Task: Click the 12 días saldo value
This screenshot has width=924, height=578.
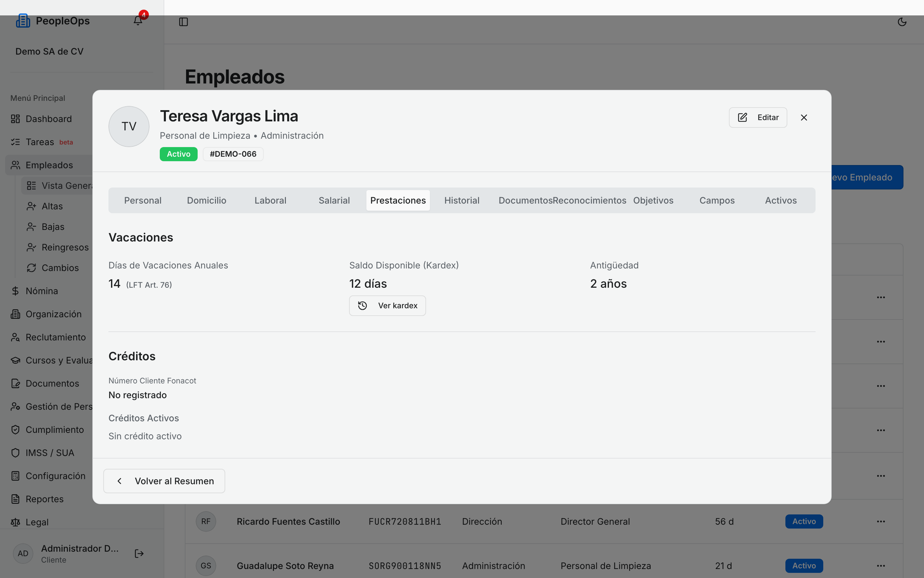Action: pyautogui.click(x=368, y=284)
